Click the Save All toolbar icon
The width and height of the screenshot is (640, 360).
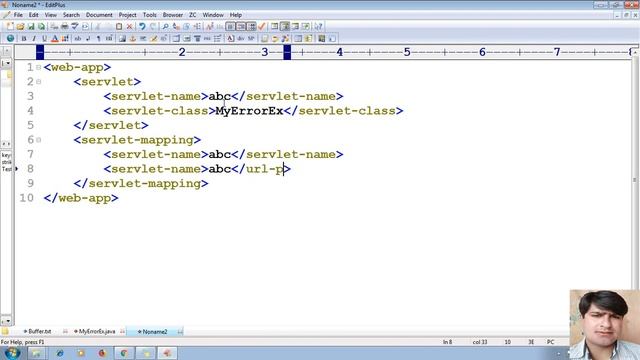pos(41,27)
